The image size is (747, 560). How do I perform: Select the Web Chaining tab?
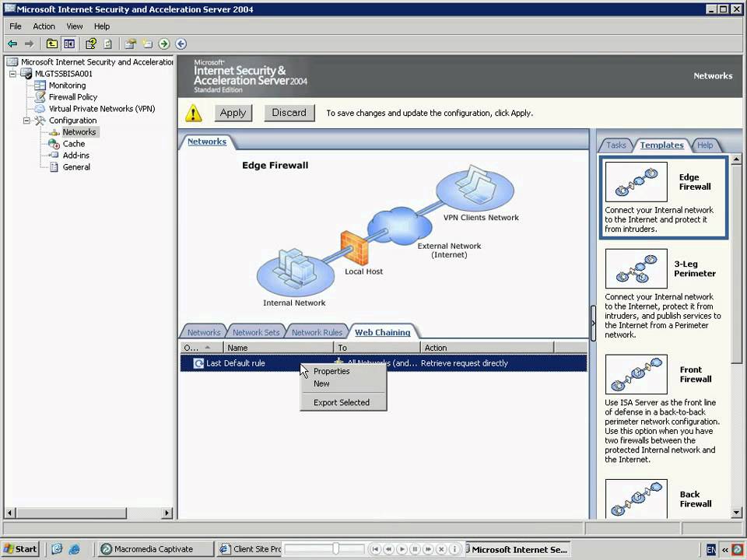(383, 332)
